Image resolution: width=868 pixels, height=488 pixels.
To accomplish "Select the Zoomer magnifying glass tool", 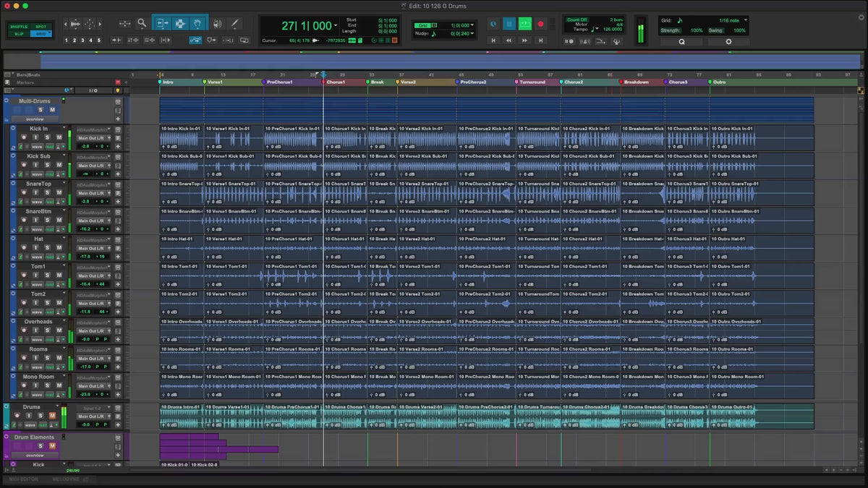I will tap(142, 23).
